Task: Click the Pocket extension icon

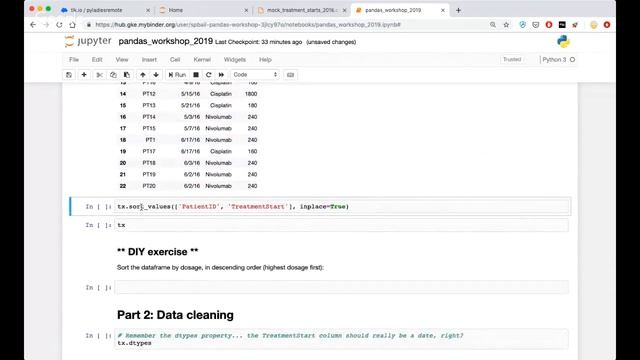Action: 536,25
